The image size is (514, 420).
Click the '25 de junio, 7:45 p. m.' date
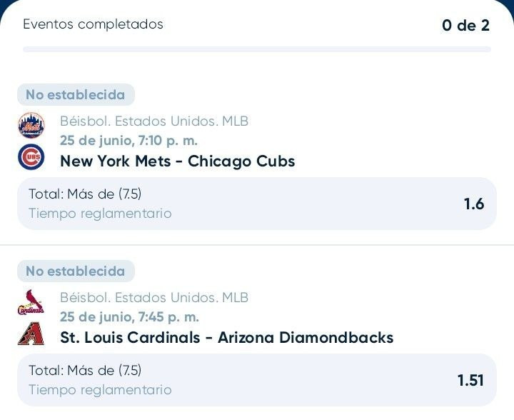[x=129, y=316]
